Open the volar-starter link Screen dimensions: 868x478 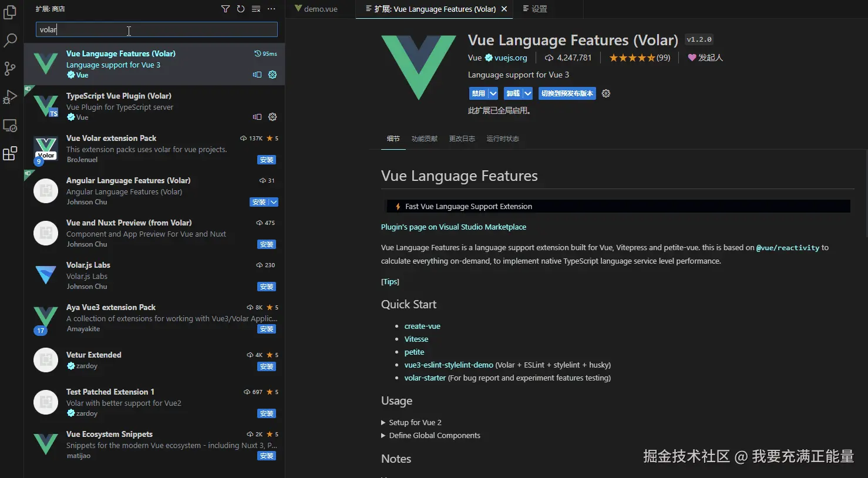[425, 378]
